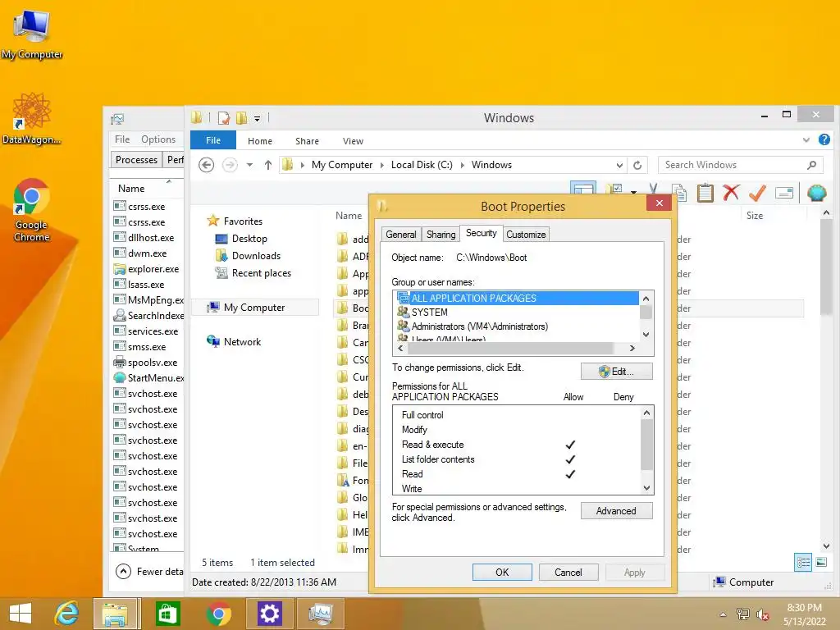Expand the ribbon with the chevron
Viewport: 840px width, 630px height.
click(x=806, y=140)
